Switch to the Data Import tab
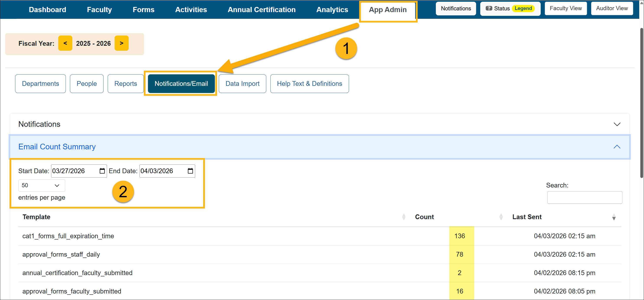The image size is (644, 300). 242,84
